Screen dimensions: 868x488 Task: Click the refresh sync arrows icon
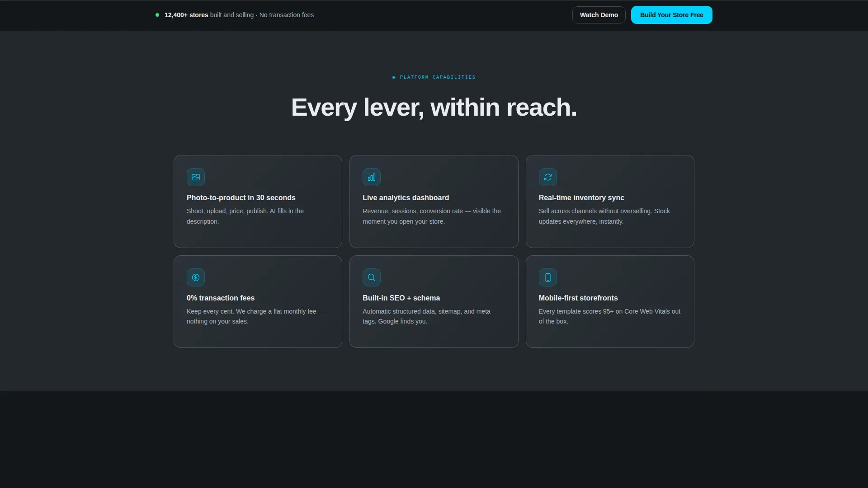point(547,177)
